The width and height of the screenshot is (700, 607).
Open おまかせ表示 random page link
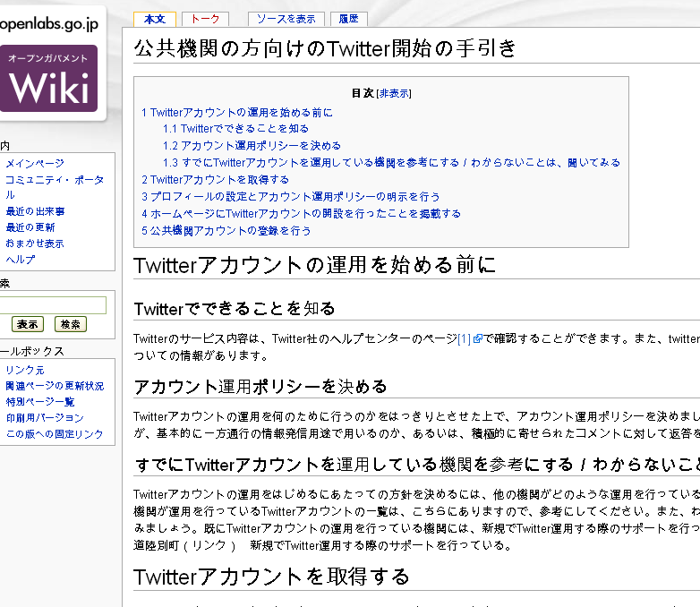[x=35, y=244]
